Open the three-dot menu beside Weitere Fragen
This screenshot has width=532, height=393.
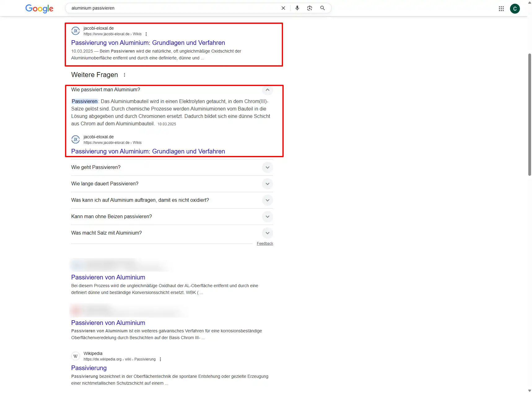coord(124,75)
